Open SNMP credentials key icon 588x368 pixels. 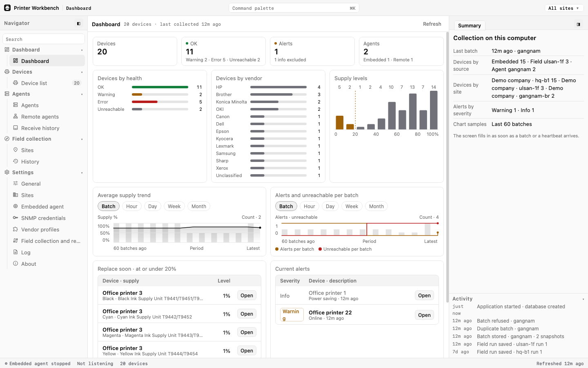tap(16, 218)
